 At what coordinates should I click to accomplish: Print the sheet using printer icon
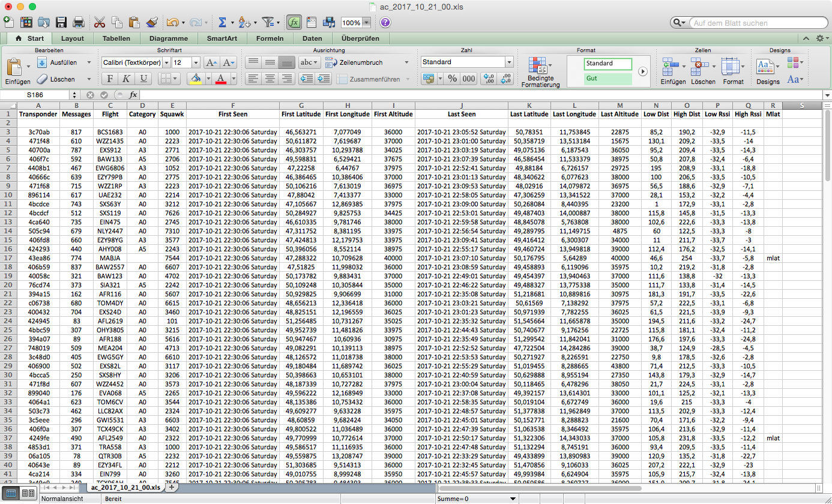click(79, 22)
